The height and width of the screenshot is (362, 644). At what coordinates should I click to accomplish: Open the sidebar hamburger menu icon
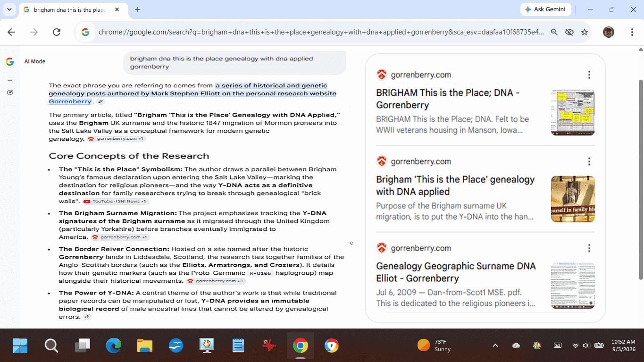[x=10, y=80]
